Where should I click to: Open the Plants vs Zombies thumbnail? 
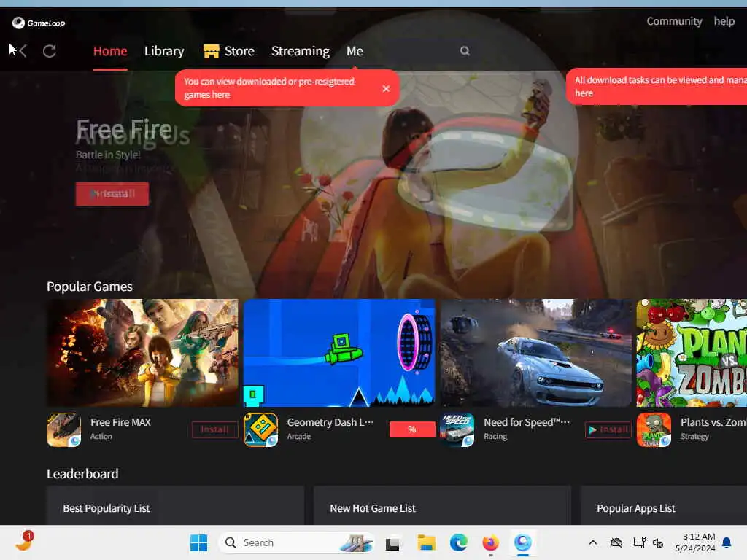click(692, 353)
